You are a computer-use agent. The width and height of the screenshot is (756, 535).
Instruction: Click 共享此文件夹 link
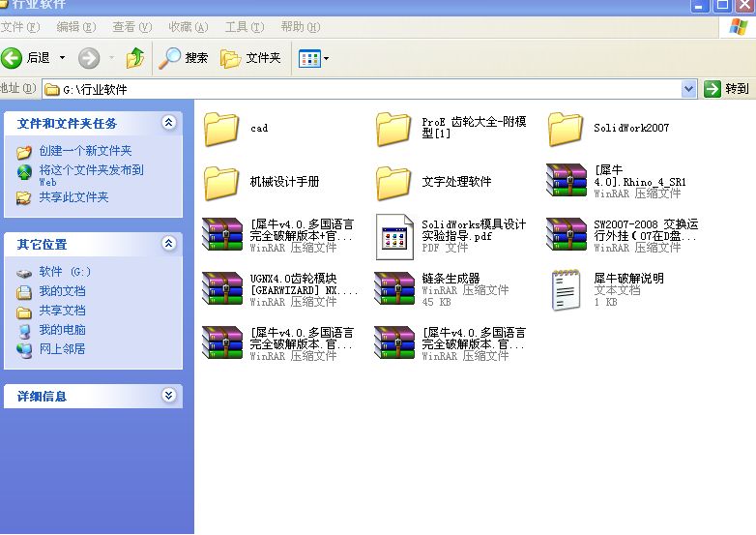tap(73, 196)
